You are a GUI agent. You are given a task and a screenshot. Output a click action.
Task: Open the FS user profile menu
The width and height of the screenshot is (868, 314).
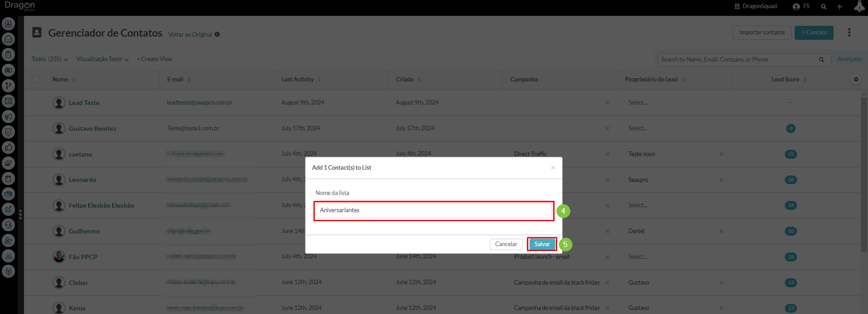801,6
